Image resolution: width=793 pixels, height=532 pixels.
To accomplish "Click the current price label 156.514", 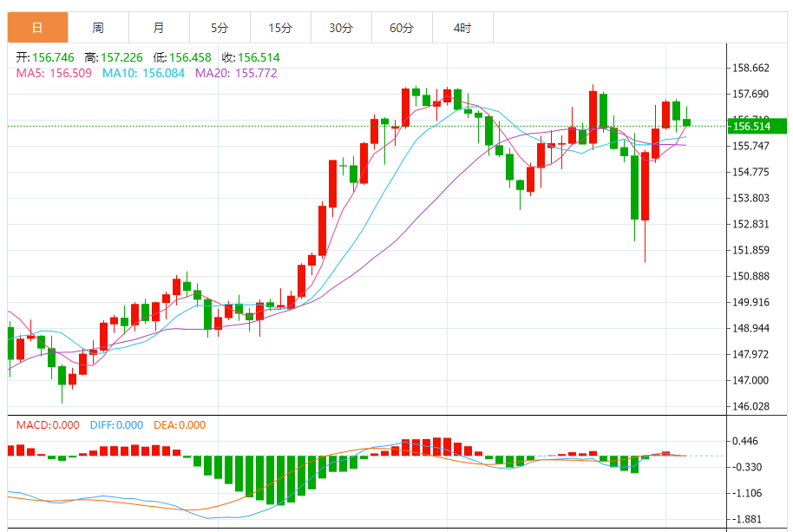I will point(757,127).
